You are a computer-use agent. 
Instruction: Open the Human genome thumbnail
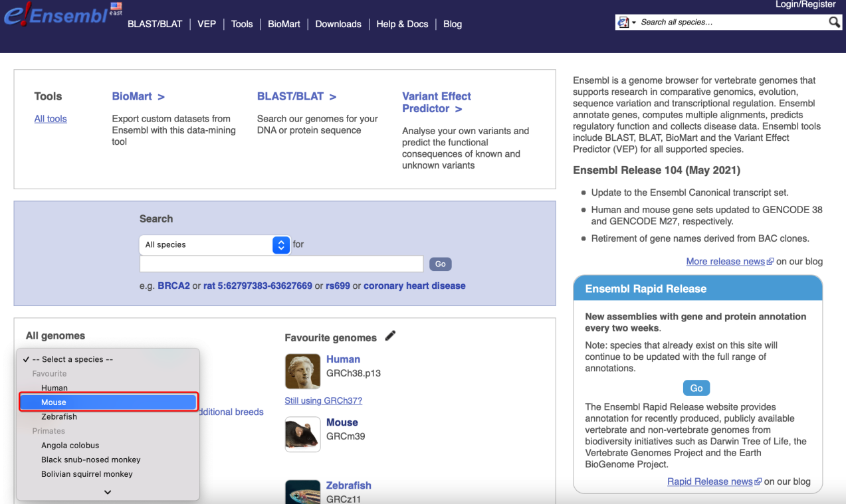pyautogui.click(x=302, y=371)
